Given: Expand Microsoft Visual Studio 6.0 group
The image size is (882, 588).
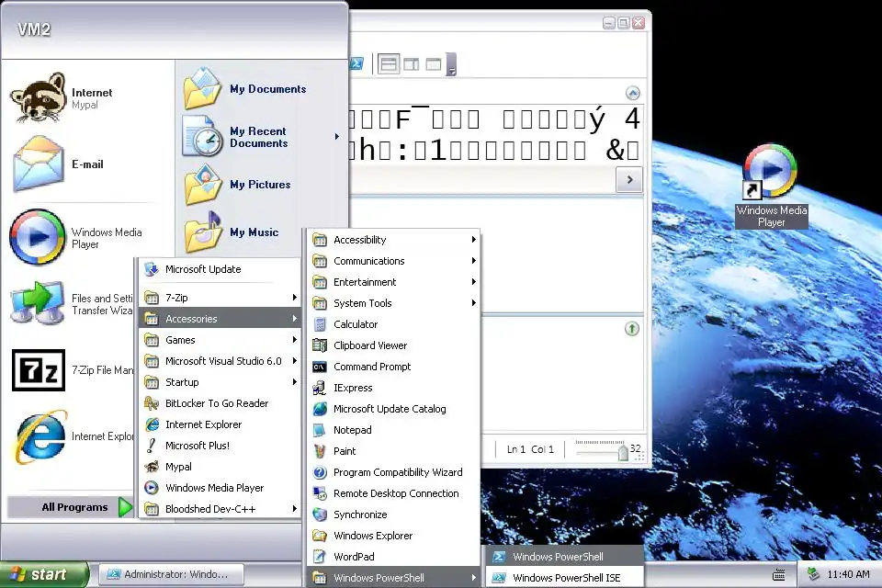Looking at the screenshot, I should click(x=220, y=361).
